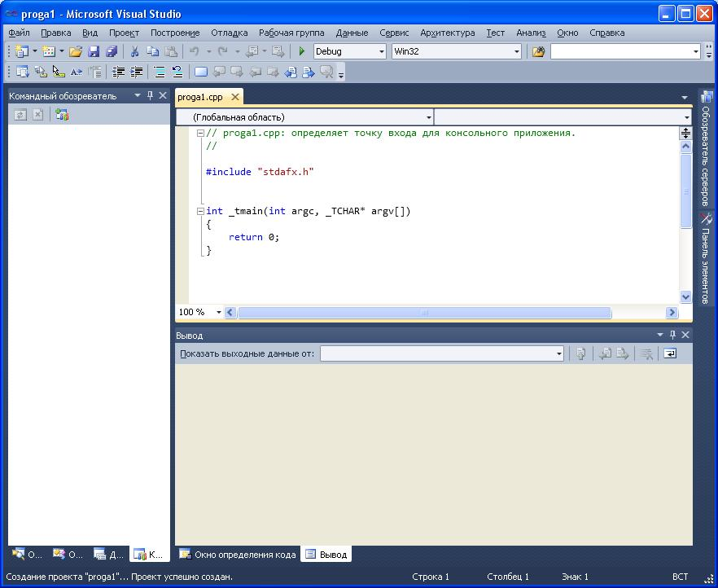This screenshot has width=718, height=588.
Task: Open the Win32 platform dropdown
Action: coord(516,51)
